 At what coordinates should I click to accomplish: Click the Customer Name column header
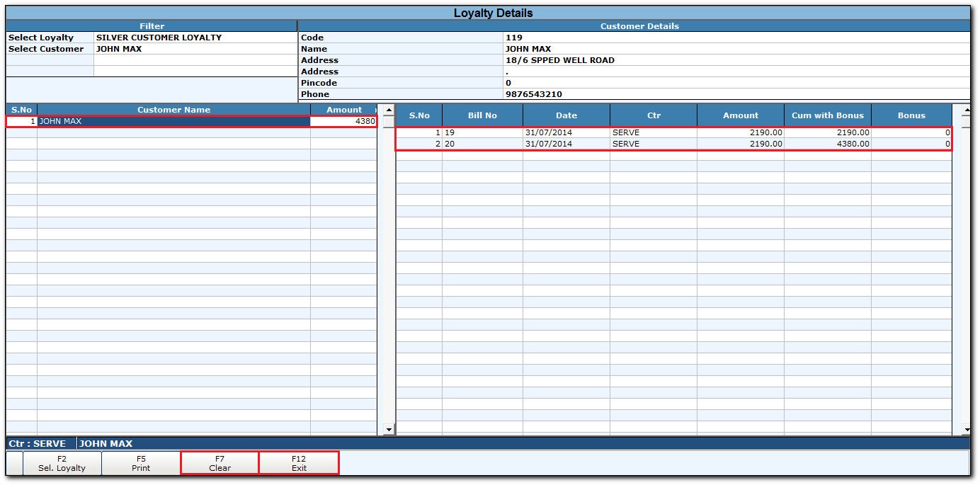(x=173, y=110)
